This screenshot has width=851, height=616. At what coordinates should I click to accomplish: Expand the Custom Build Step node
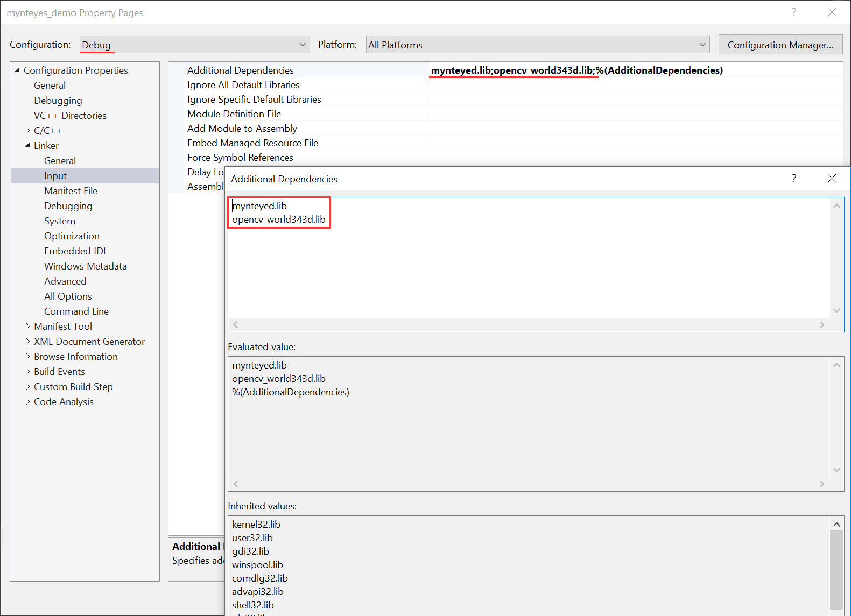[x=27, y=387]
